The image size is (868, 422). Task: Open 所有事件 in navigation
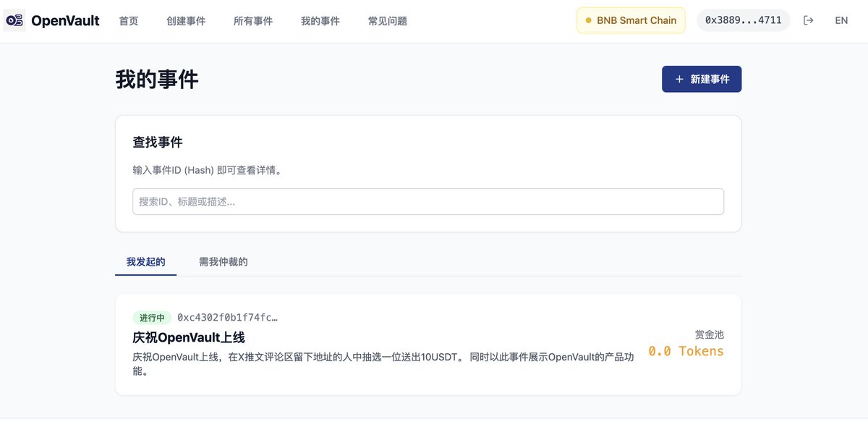click(253, 21)
